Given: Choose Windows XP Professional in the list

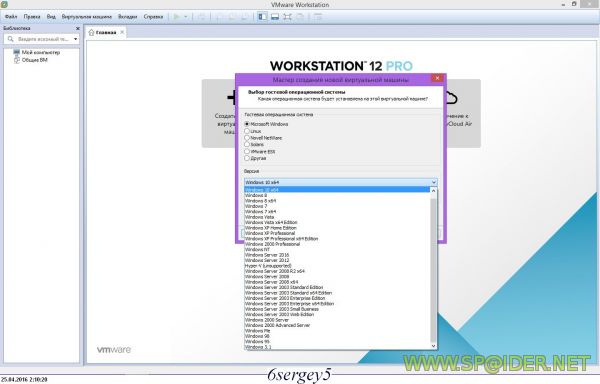Looking at the screenshot, I should tap(337, 233).
